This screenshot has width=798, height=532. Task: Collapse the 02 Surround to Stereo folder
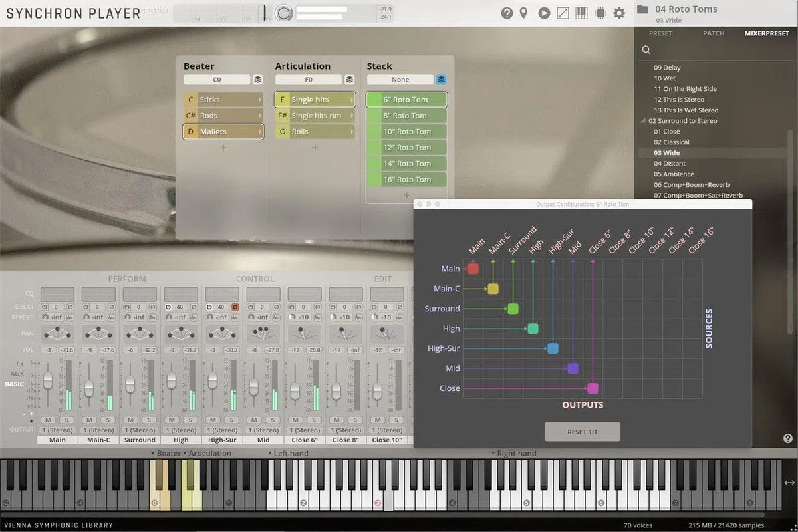point(643,121)
